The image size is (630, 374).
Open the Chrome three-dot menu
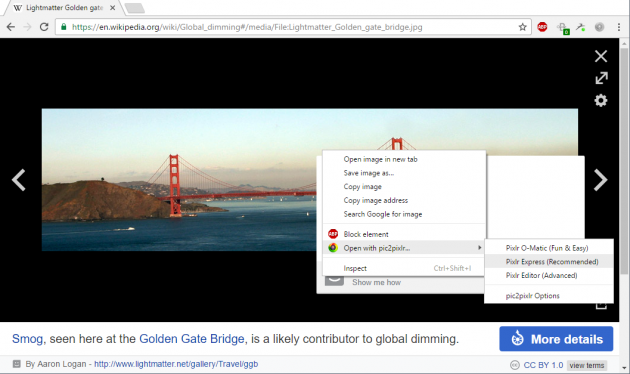point(619,27)
